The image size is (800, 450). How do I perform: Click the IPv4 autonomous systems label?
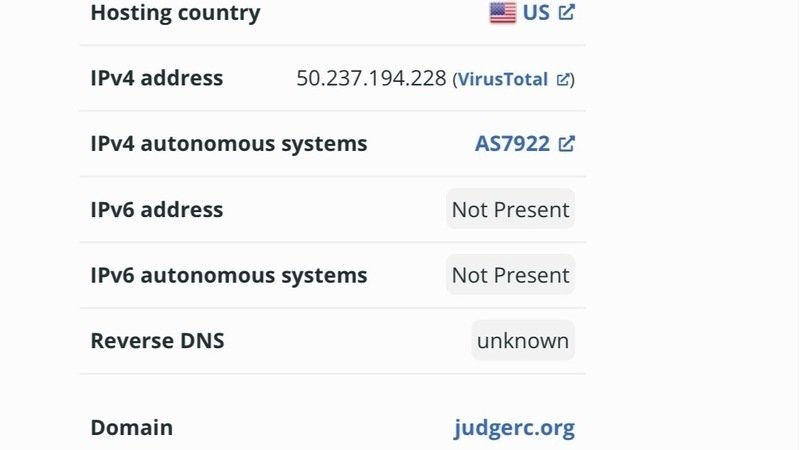229,144
